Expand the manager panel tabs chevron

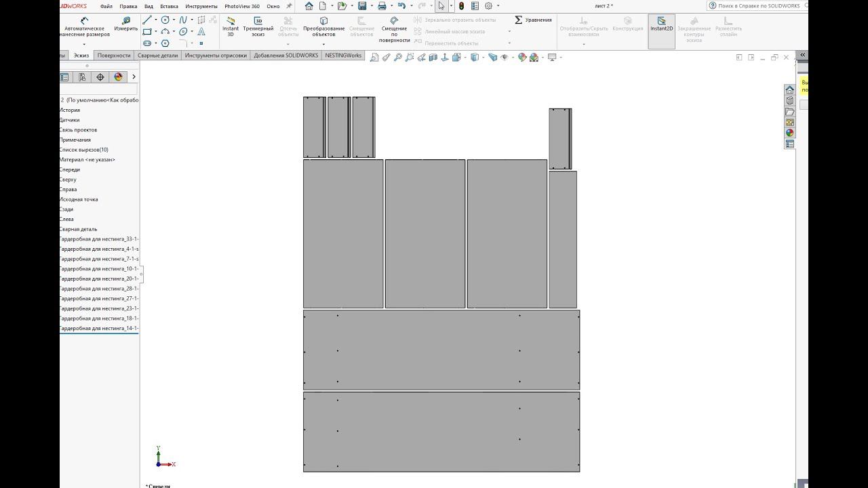pos(134,77)
